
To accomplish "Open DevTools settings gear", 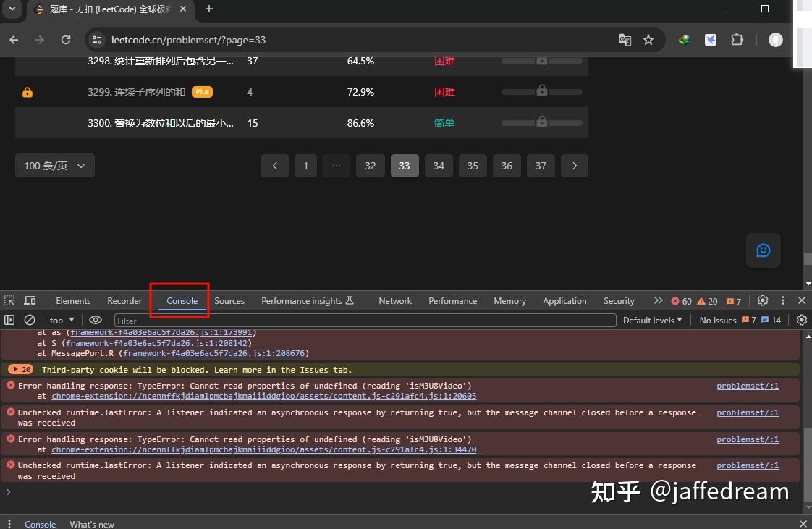I will [762, 300].
